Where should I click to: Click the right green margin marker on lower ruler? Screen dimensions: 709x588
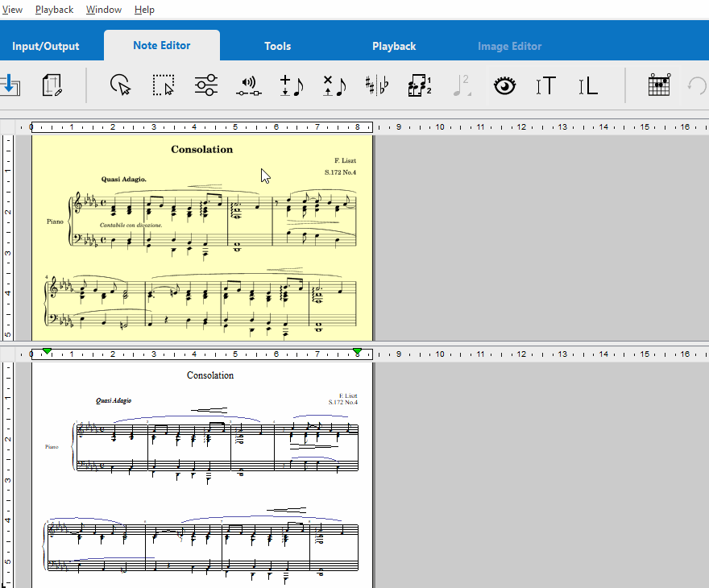(x=357, y=351)
